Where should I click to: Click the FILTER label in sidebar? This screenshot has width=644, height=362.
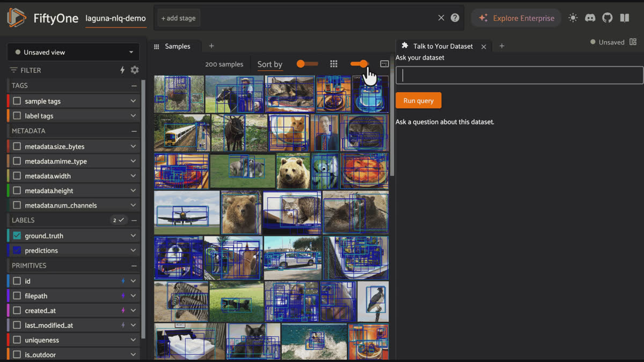point(31,70)
